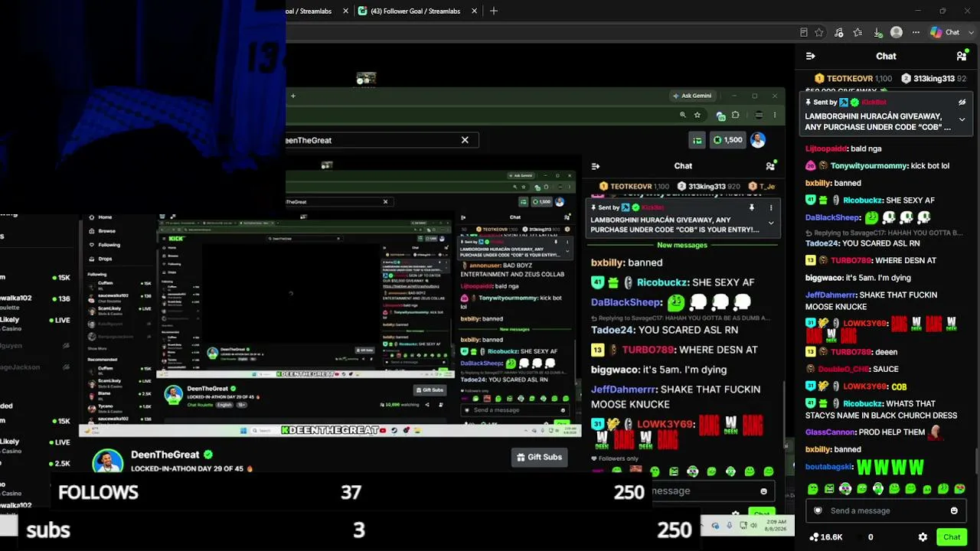Open the 1,500 balance in first mirrored stream

pos(728,140)
